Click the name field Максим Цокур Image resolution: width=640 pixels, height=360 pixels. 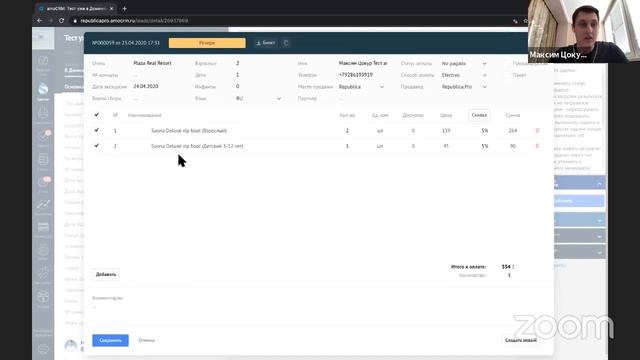click(x=363, y=63)
